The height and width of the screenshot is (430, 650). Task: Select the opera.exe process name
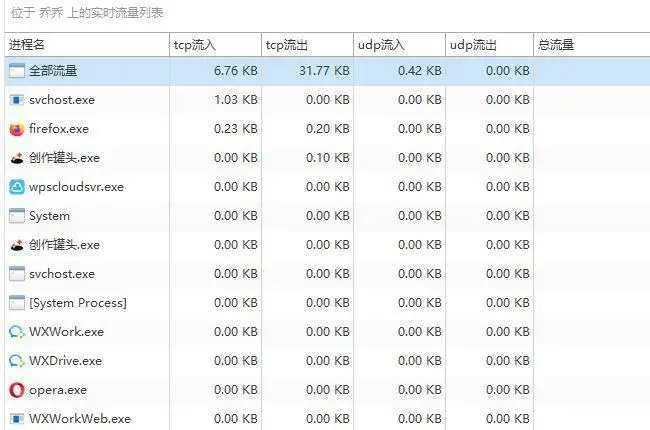57,390
